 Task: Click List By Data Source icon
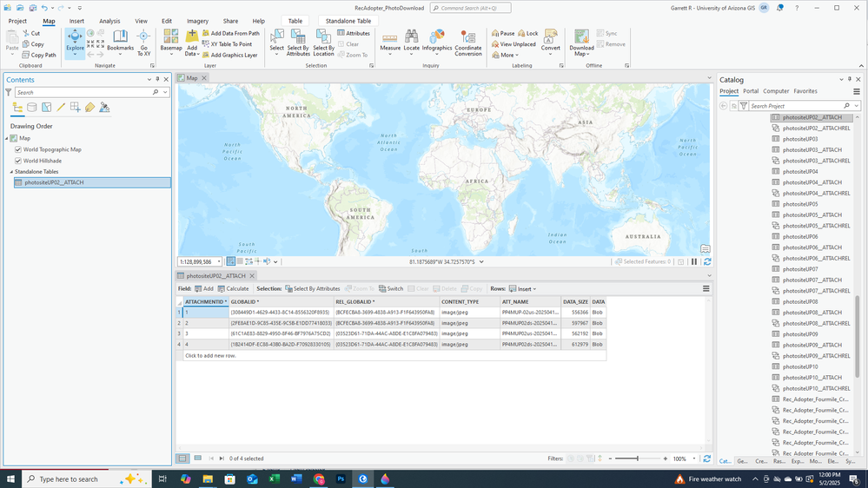(x=32, y=108)
